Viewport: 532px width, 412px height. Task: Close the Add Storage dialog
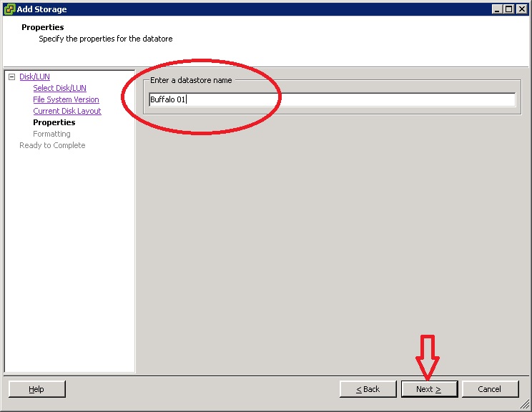coord(521,9)
